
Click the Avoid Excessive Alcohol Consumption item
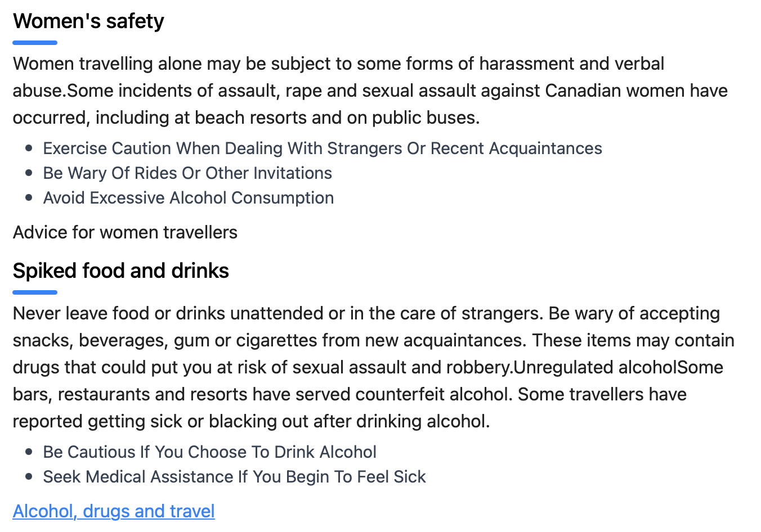click(x=189, y=198)
